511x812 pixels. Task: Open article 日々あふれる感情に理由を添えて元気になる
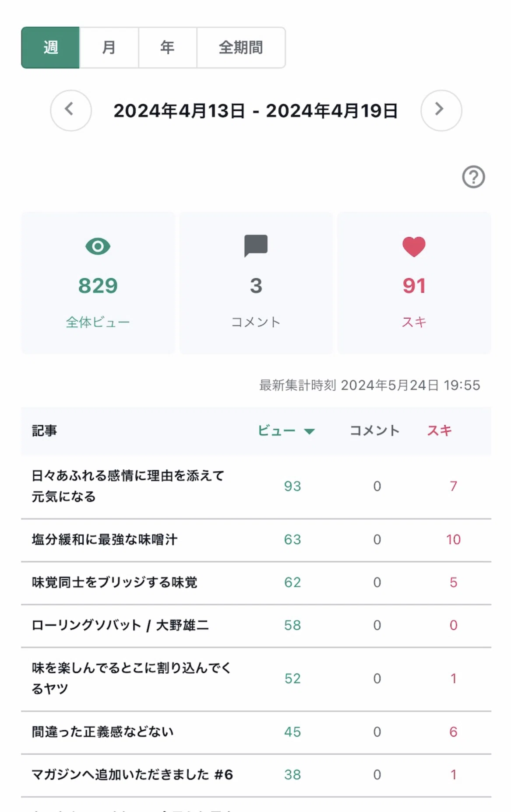point(128,486)
